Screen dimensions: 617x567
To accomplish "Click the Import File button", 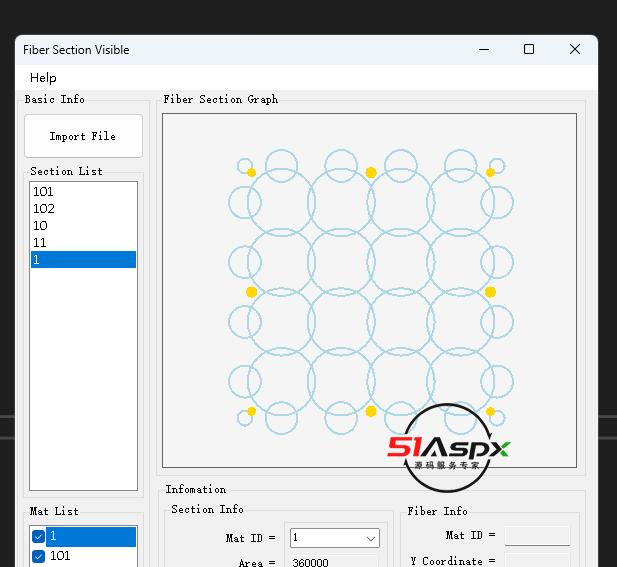I will tap(83, 136).
